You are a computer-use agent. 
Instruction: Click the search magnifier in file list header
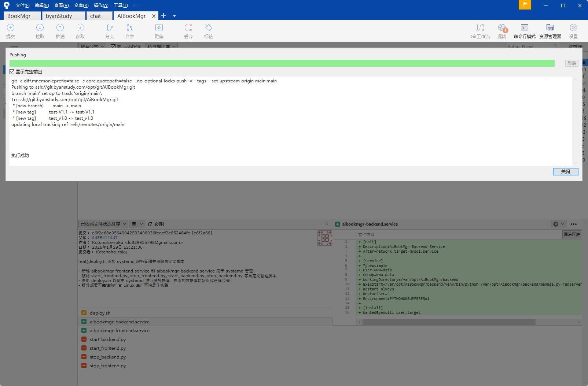pyautogui.click(x=327, y=224)
